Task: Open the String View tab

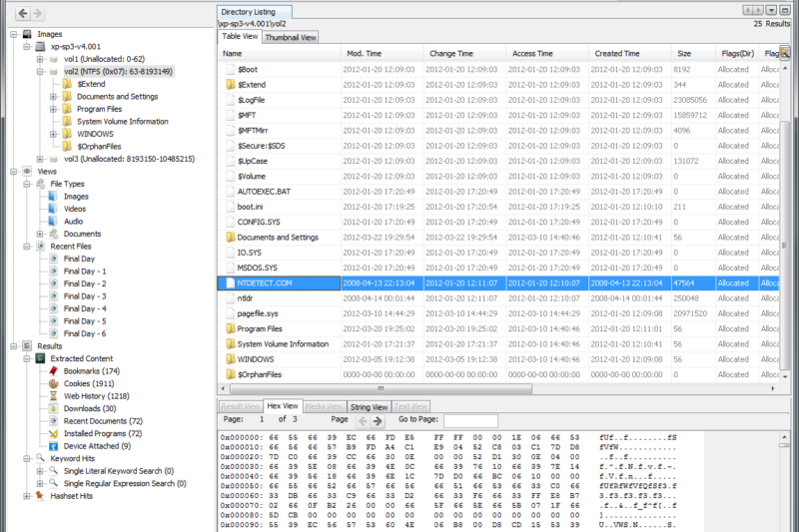Action: (x=369, y=407)
